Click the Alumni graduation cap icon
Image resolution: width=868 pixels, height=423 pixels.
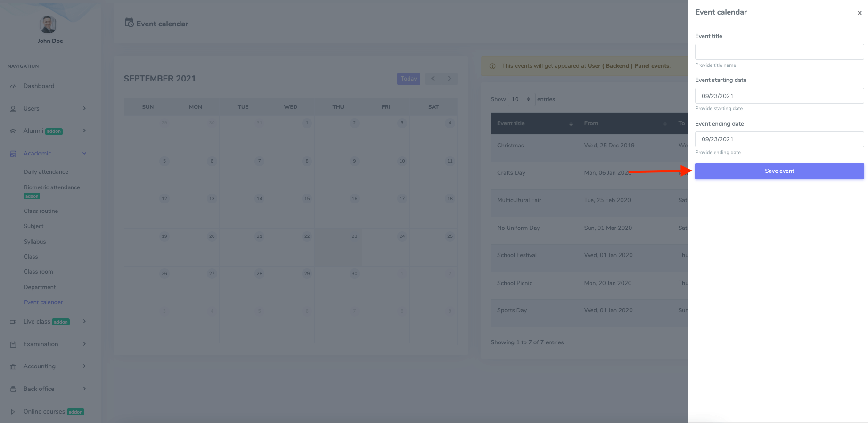[x=13, y=131]
